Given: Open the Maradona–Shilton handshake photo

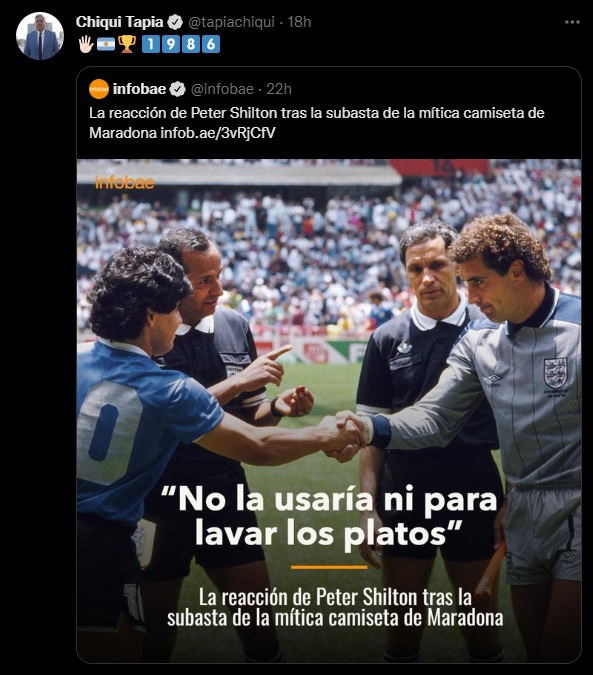Looking at the screenshot, I should point(329,411).
